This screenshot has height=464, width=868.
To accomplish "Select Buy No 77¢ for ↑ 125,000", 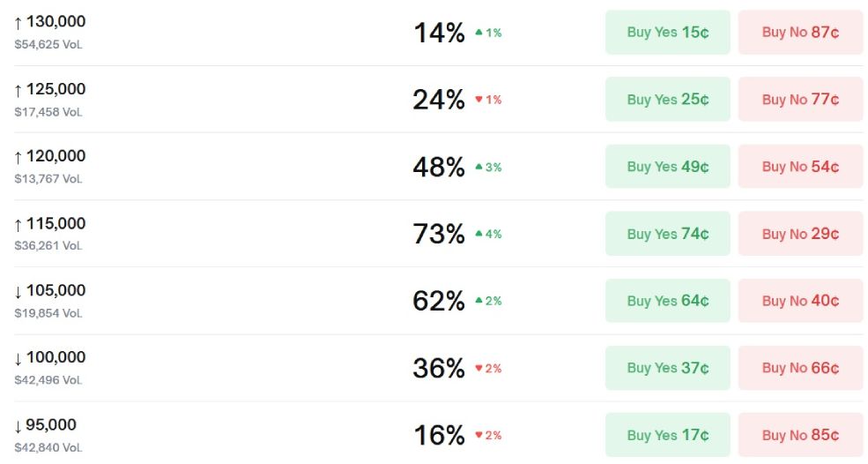I will [800, 100].
